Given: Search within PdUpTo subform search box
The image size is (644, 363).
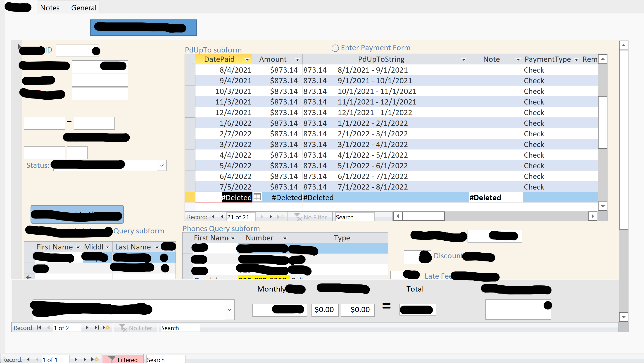Looking at the screenshot, I should [x=354, y=217].
